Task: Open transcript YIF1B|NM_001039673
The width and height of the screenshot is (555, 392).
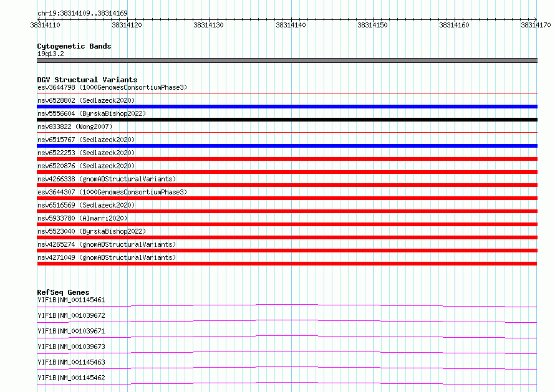Action: tap(71, 347)
